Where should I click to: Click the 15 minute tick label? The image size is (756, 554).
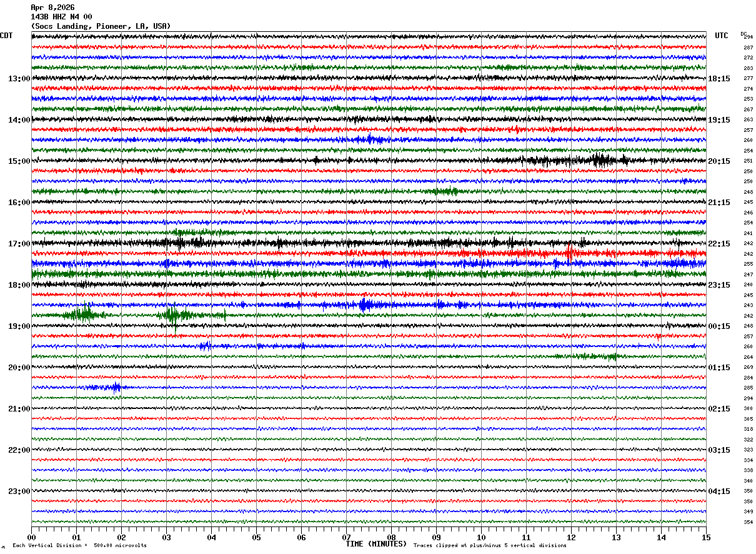coord(706,537)
